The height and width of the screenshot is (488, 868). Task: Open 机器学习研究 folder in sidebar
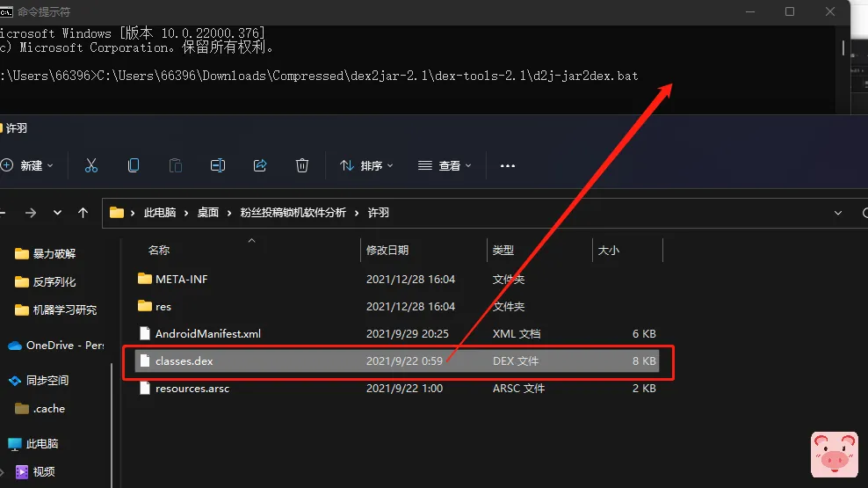pos(64,310)
